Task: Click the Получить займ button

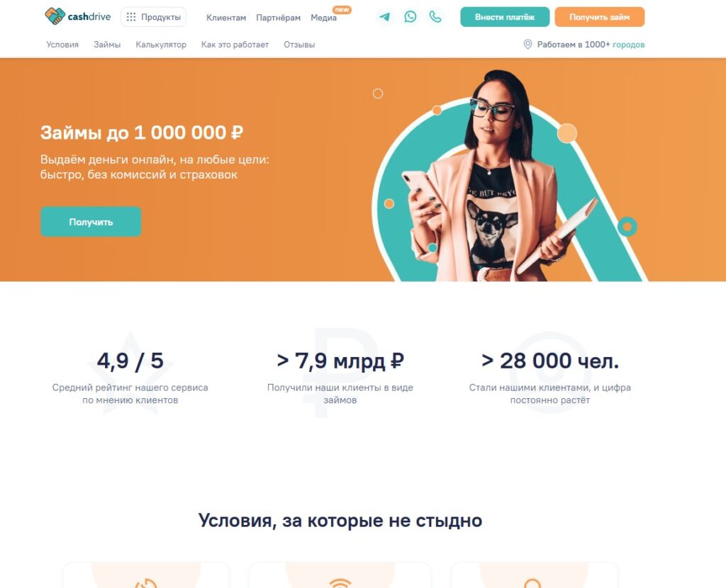Action: [600, 17]
